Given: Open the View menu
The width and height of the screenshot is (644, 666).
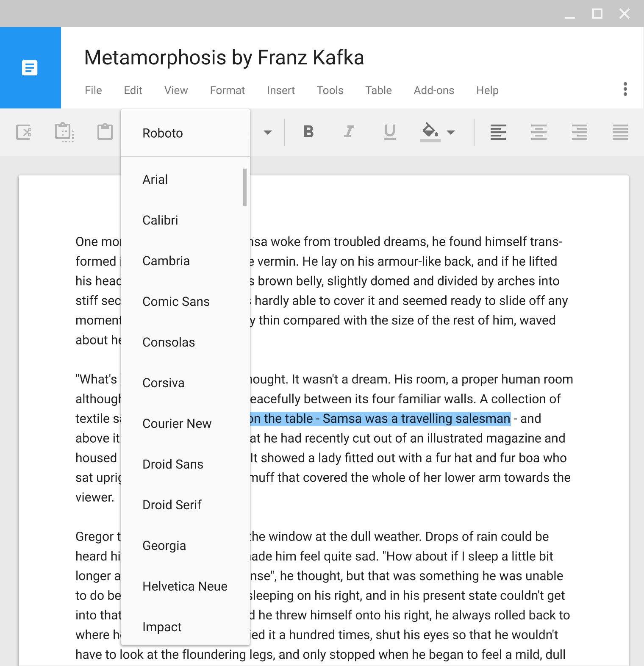Looking at the screenshot, I should point(176,90).
